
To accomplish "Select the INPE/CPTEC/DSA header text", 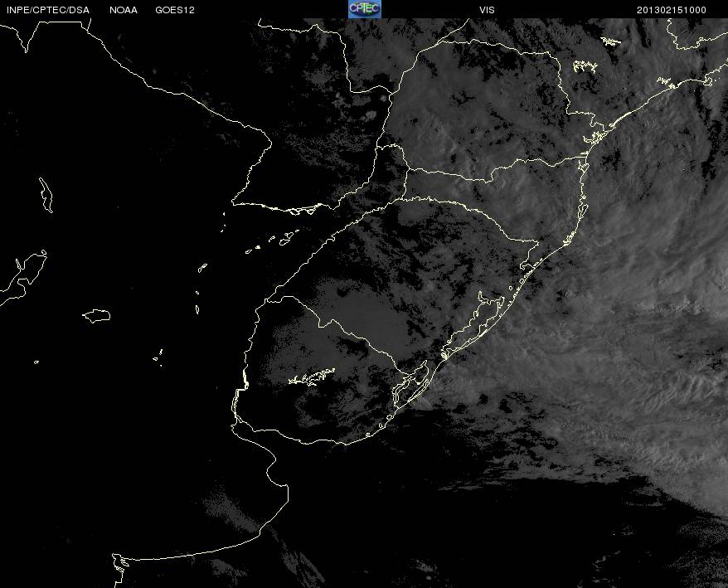I will coord(47,10).
